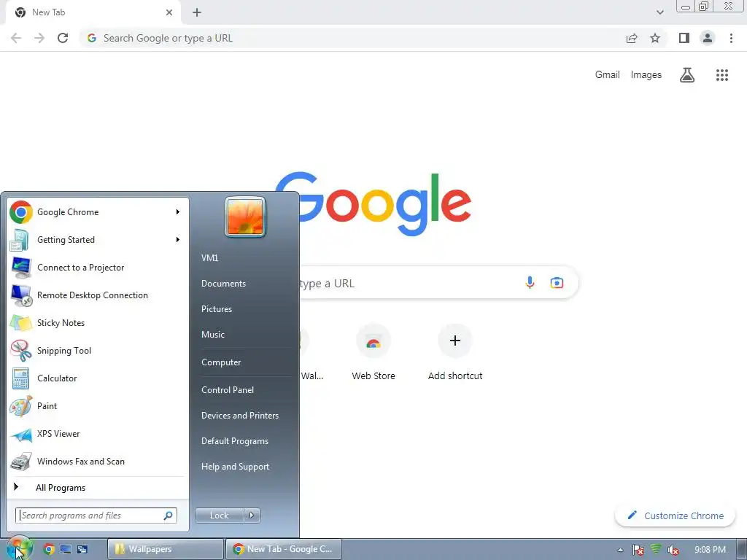Open Google apps grid
Screen dimensions: 747x560
tap(722, 75)
